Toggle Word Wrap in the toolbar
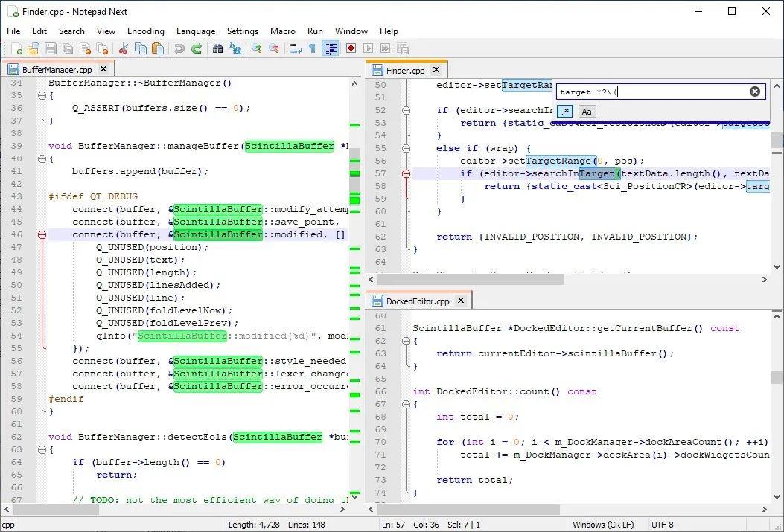784x532 pixels. [295, 48]
